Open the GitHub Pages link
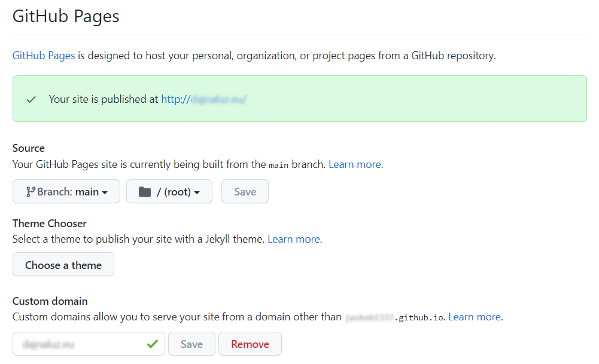 click(x=44, y=56)
